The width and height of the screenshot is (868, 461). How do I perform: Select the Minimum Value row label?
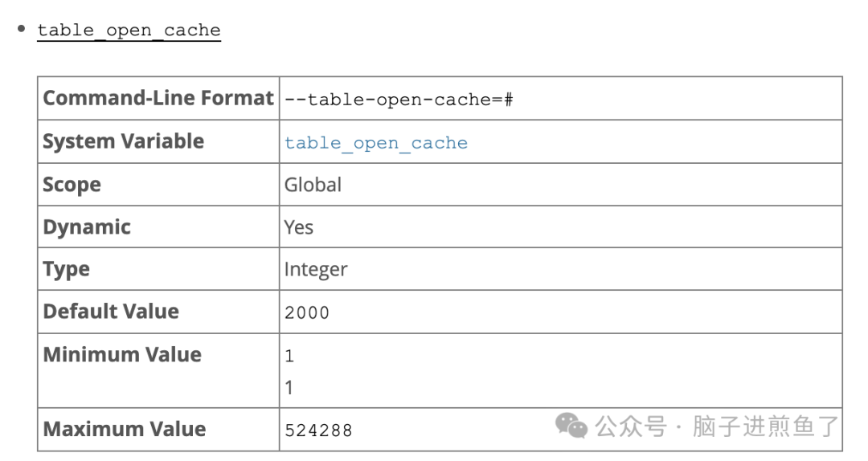click(x=121, y=355)
